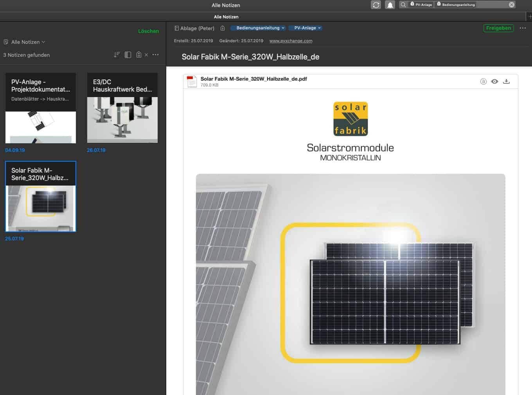Click the Solarstrommodule heading in PDF preview
This screenshot has height=395, width=532.
tap(350, 148)
